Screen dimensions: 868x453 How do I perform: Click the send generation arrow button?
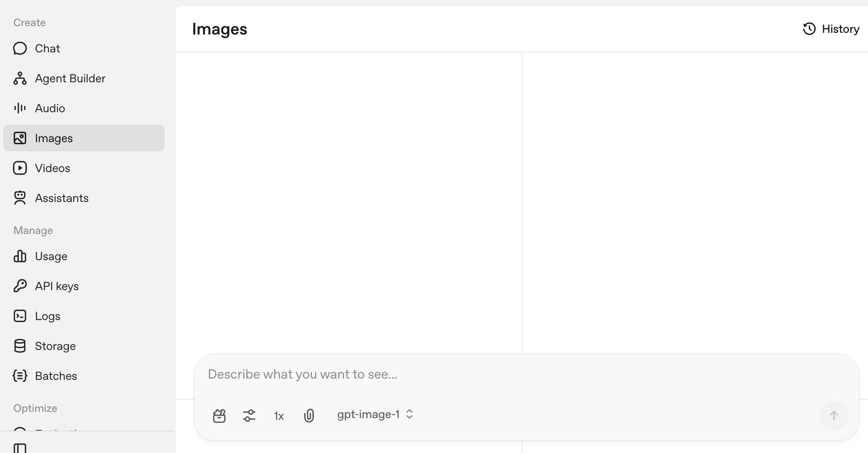point(834,416)
